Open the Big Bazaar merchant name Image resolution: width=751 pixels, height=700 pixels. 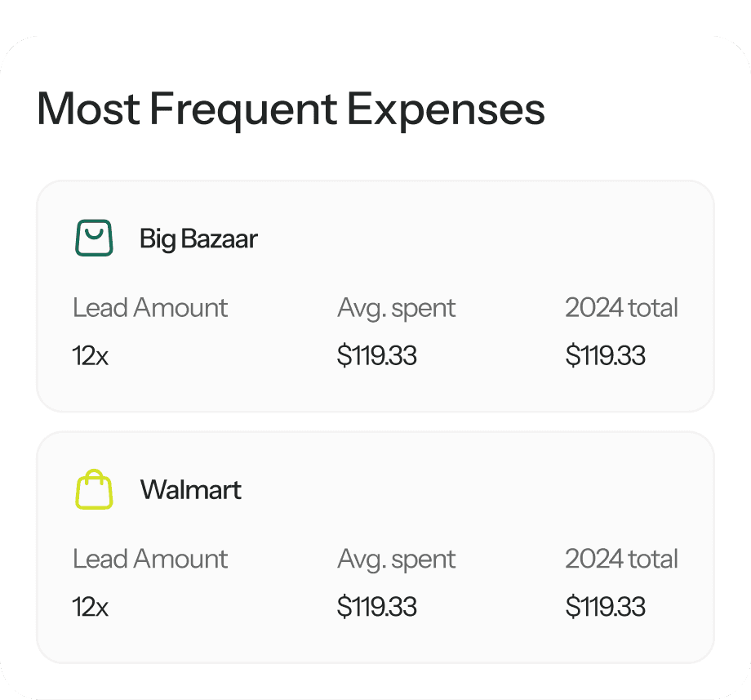198,239
